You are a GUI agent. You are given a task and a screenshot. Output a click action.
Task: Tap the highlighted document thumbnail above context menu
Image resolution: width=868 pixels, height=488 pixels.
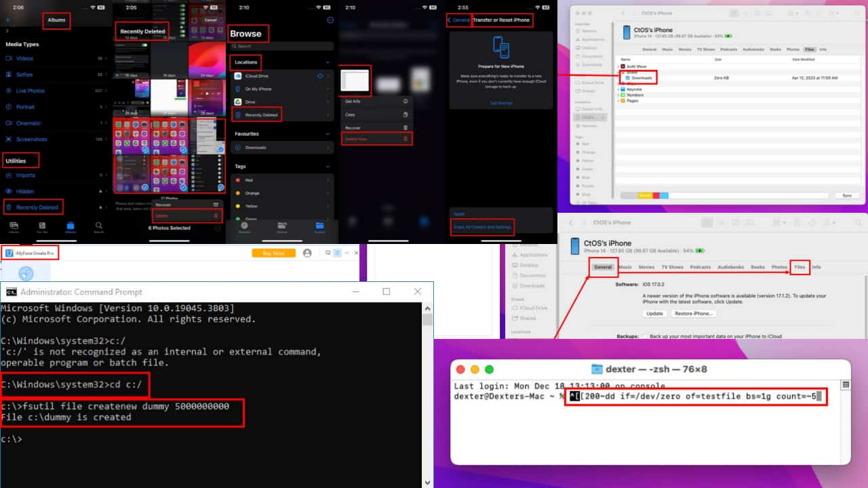point(355,81)
